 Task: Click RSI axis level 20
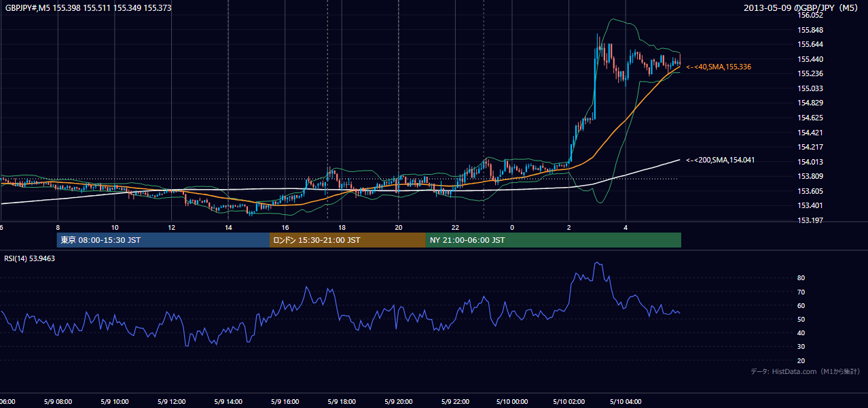click(801, 360)
